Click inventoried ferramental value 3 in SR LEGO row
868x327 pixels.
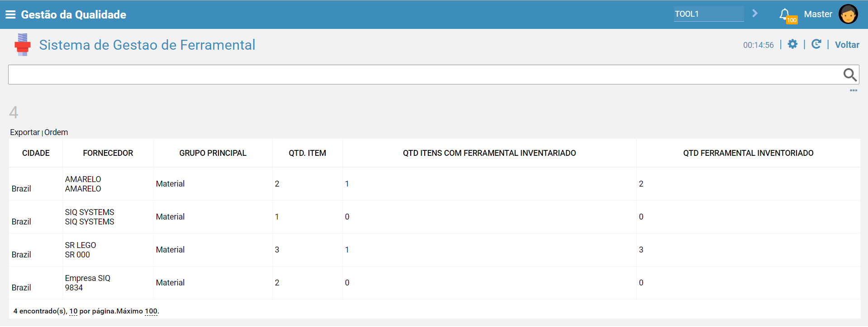click(641, 250)
